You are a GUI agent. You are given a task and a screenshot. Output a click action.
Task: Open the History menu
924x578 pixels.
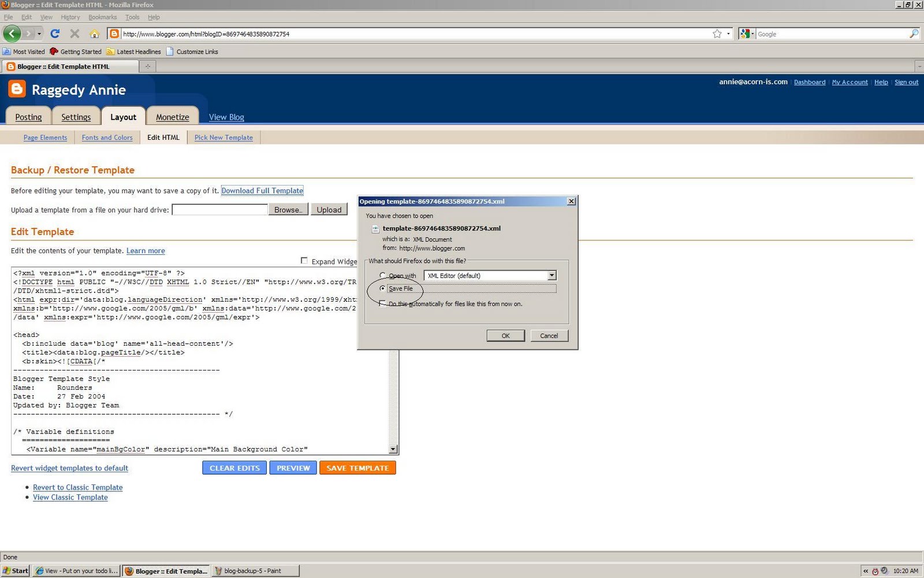click(x=70, y=17)
